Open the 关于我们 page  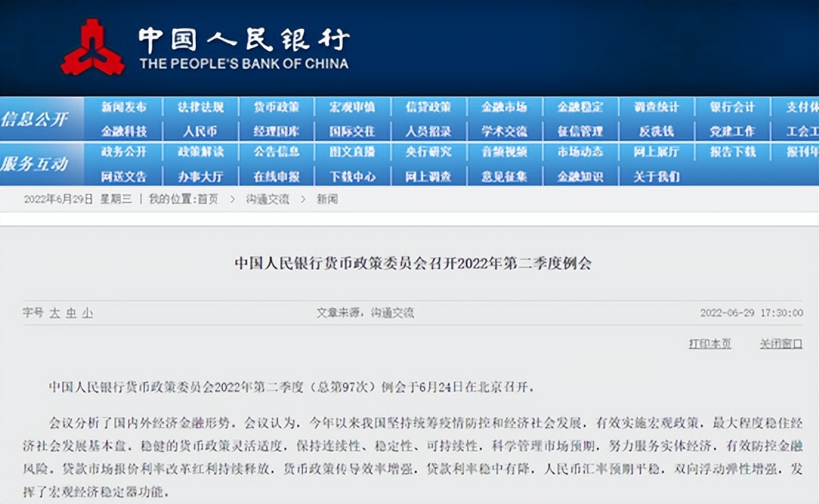click(656, 177)
